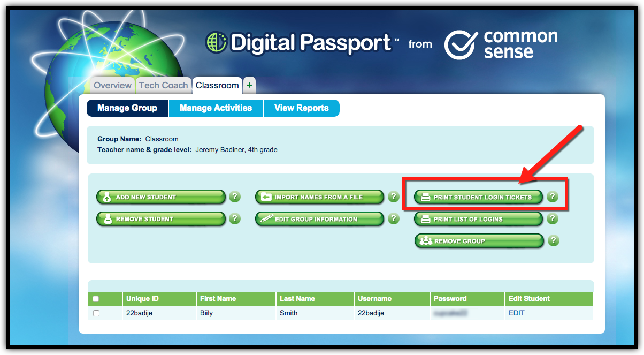Click the Common Sense checkmark logo
The height and width of the screenshot is (355, 644).
(x=461, y=44)
